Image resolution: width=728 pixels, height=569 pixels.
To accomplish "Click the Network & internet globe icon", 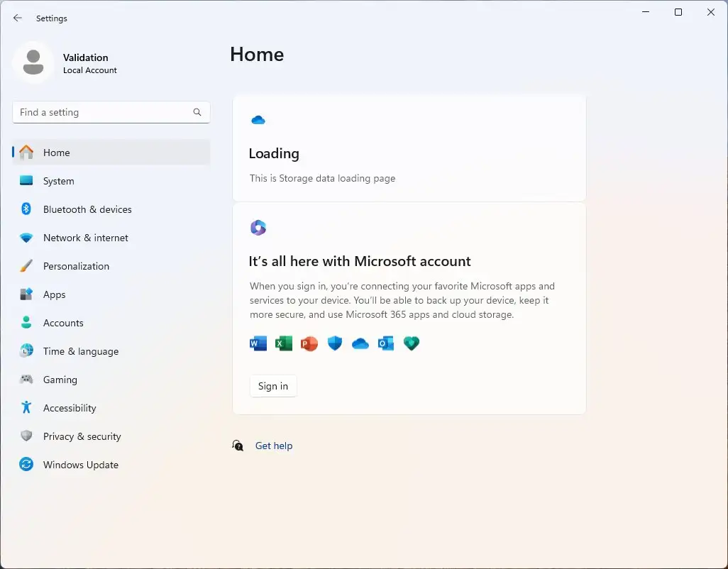I will click(26, 238).
